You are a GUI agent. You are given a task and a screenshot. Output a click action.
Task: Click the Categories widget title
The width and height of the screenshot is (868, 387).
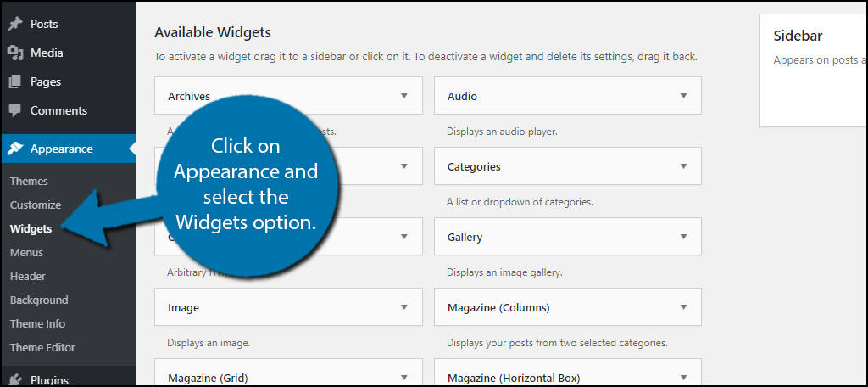pos(474,166)
